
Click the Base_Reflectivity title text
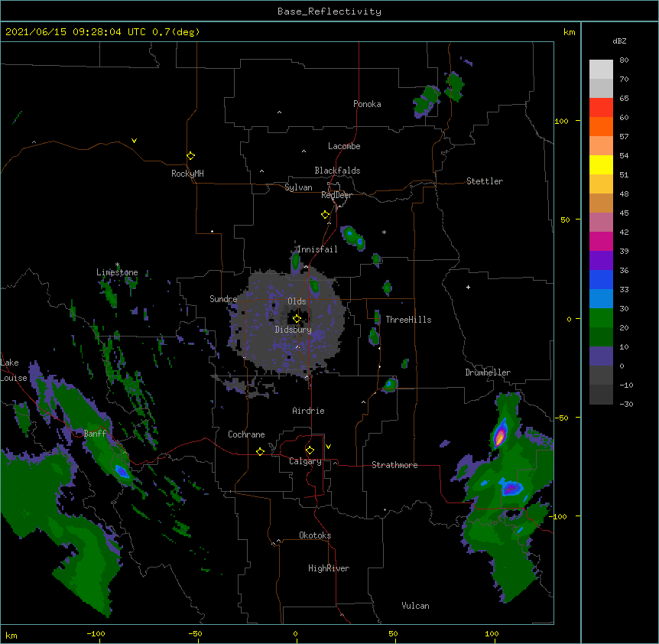pyautogui.click(x=329, y=11)
